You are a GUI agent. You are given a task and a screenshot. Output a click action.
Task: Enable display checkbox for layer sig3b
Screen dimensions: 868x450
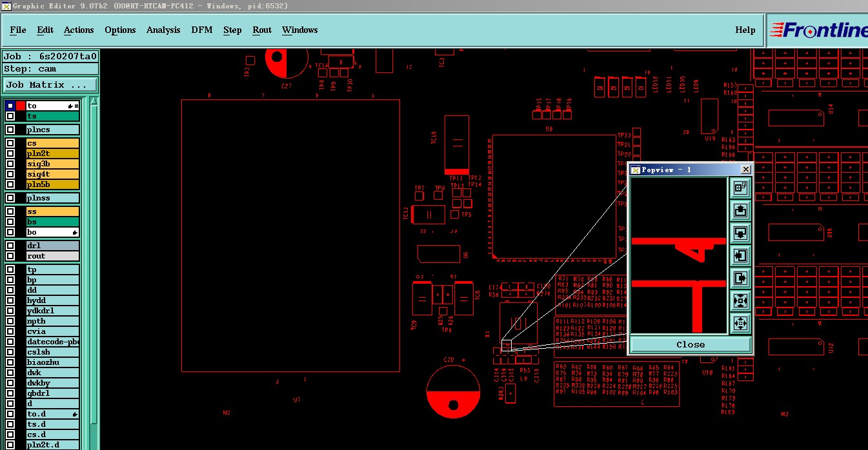pos(10,164)
